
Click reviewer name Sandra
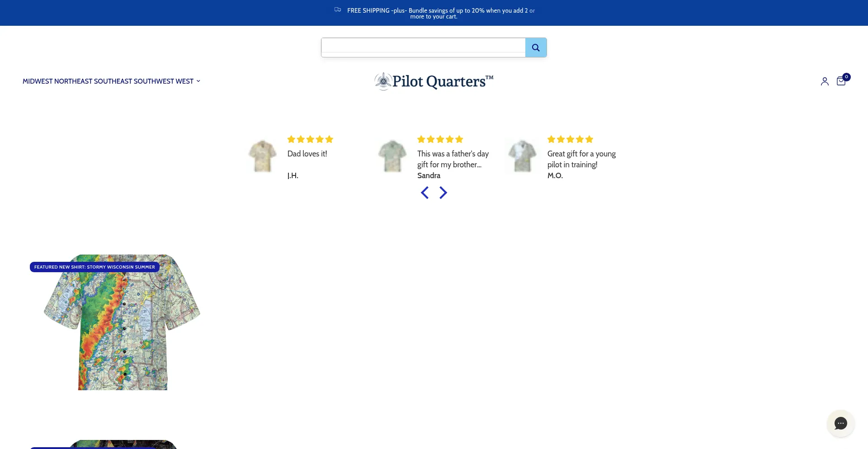coord(429,175)
